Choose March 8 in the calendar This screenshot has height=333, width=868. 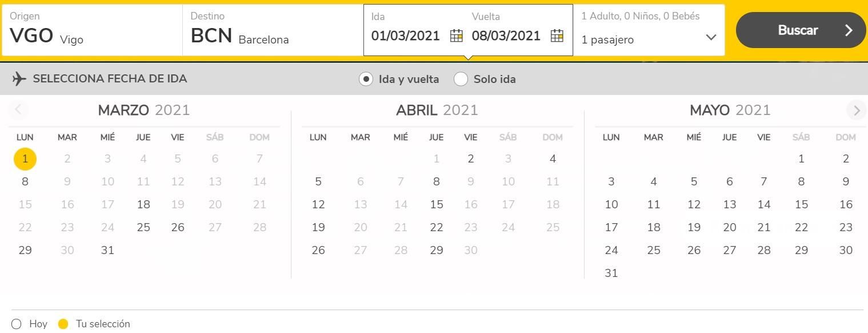pyautogui.click(x=25, y=181)
